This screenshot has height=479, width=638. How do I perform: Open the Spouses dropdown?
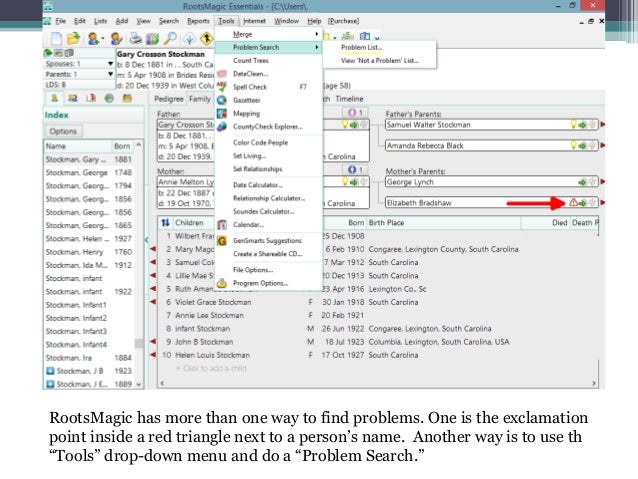coord(110,64)
